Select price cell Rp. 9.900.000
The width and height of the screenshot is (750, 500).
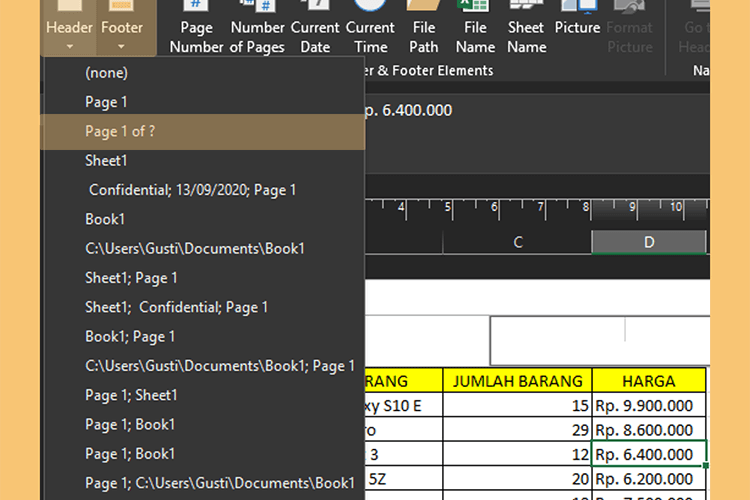[x=649, y=405]
